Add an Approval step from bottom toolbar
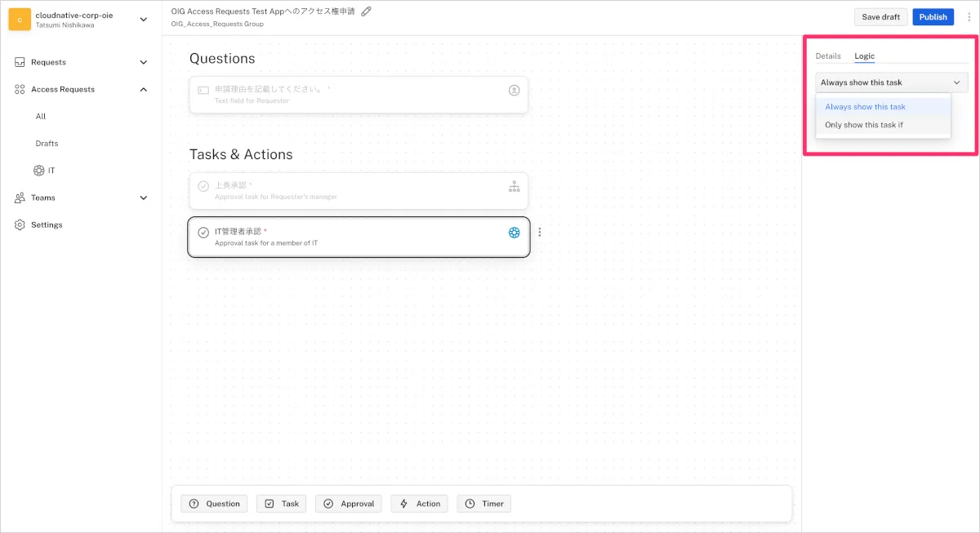 349,504
